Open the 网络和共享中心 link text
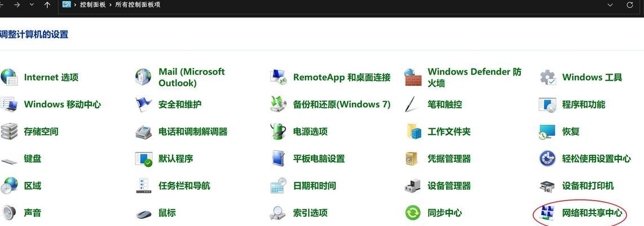Screen dimensions: 644x226 pos(592,213)
